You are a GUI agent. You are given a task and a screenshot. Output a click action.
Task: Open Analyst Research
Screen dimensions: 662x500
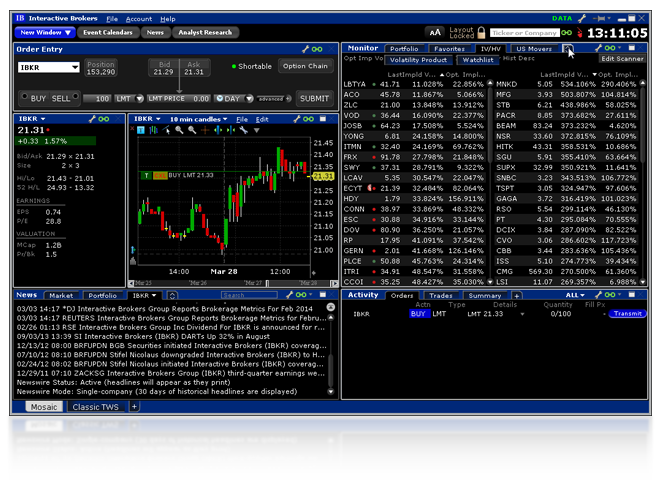coord(205,33)
